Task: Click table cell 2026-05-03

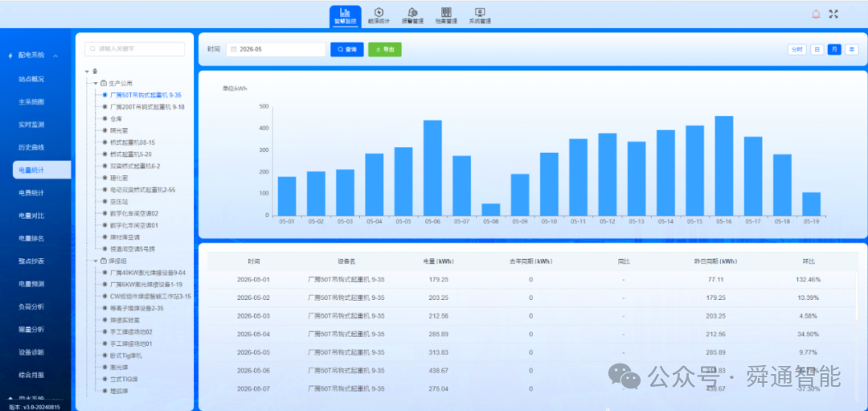Action: 253,316
